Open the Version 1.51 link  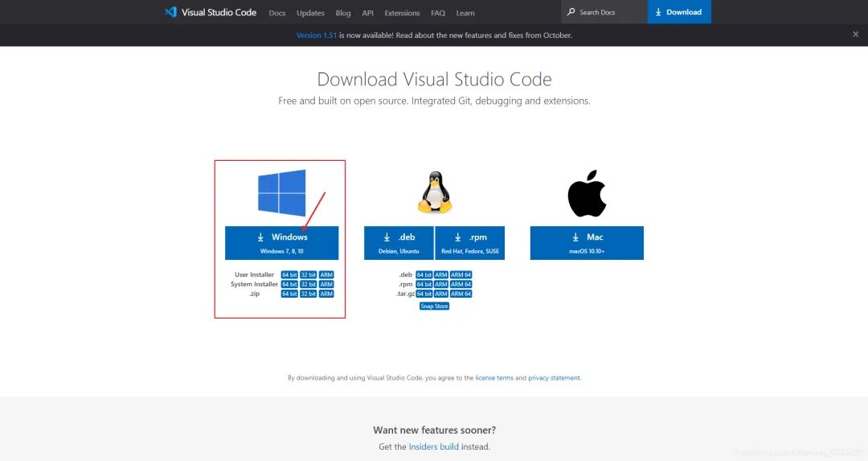click(317, 35)
